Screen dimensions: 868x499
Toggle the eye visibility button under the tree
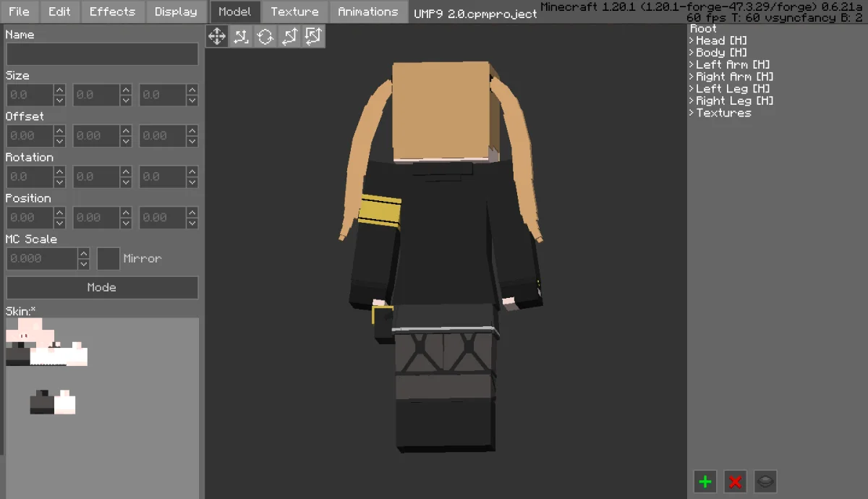coord(765,482)
